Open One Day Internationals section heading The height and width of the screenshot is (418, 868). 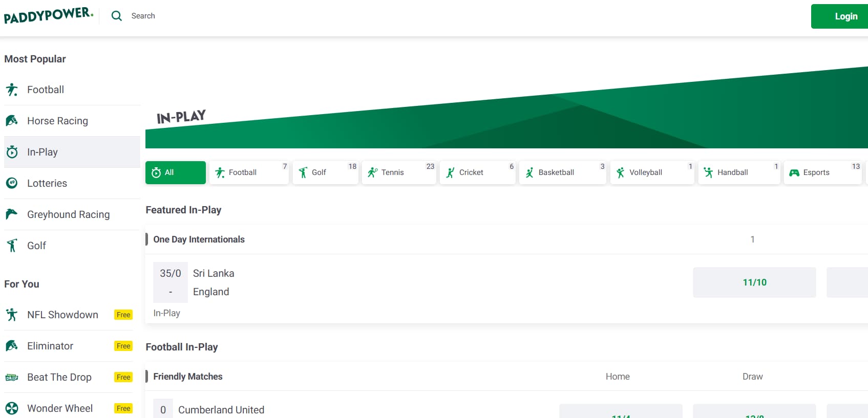tap(199, 239)
